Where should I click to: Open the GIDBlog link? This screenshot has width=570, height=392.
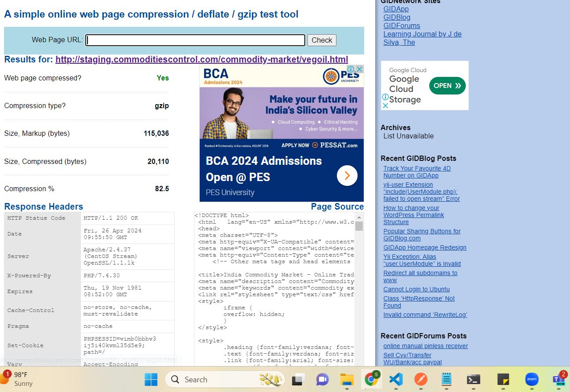pos(397,17)
